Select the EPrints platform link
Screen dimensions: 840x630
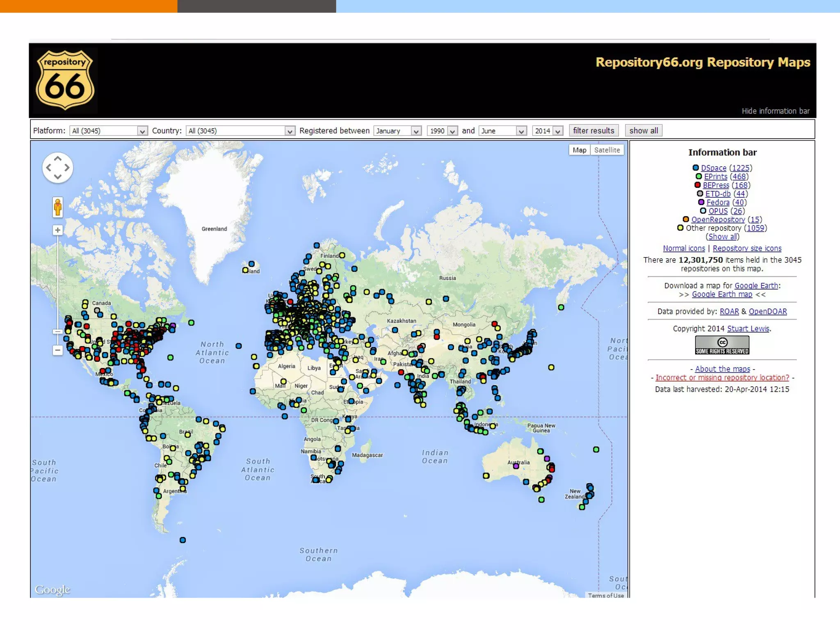pyautogui.click(x=715, y=176)
